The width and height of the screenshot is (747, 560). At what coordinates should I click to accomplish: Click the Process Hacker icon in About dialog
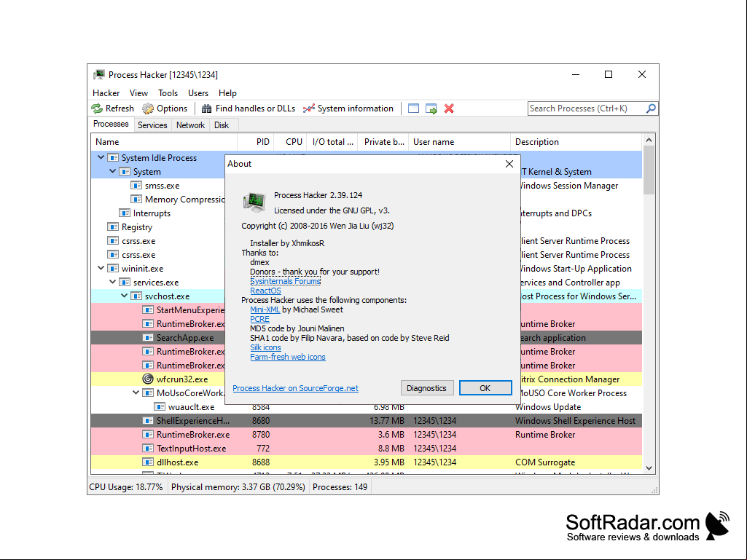(x=254, y=202)
